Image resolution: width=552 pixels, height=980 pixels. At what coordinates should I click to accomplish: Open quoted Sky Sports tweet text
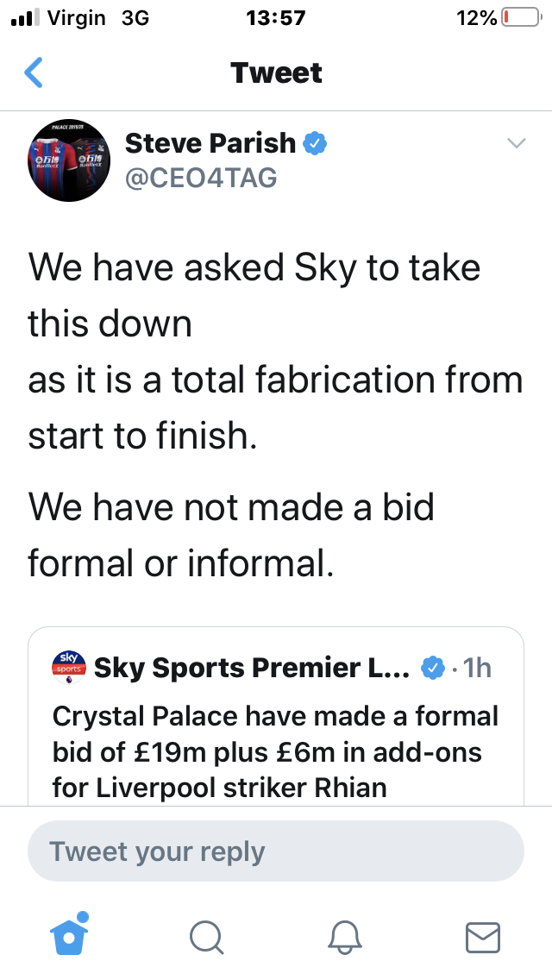point(275,752)
